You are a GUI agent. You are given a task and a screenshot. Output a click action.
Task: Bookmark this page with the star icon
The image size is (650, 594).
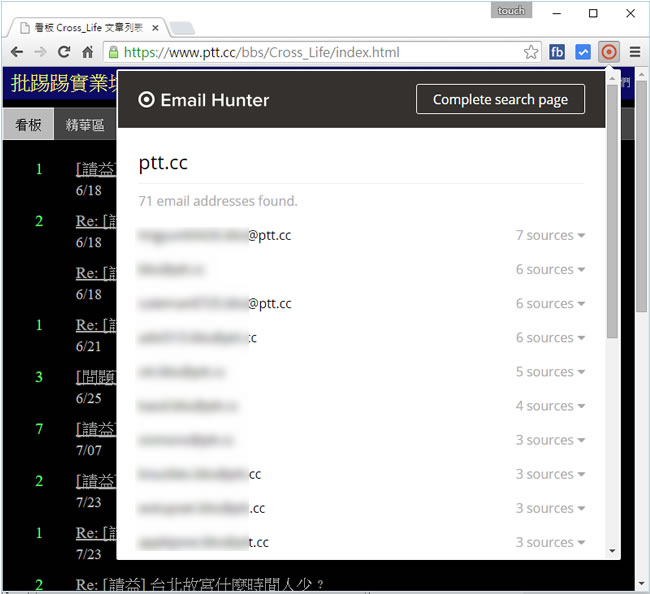pyautogui.click(x=532, y=52)
